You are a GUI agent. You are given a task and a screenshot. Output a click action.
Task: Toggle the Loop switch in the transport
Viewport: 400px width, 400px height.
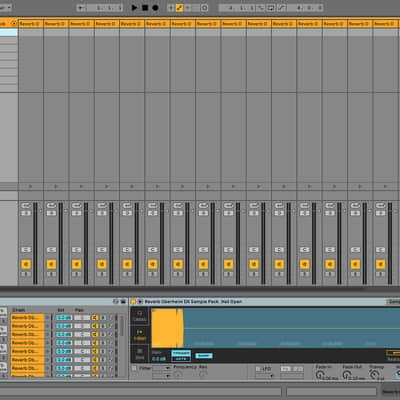coord(271,8)
